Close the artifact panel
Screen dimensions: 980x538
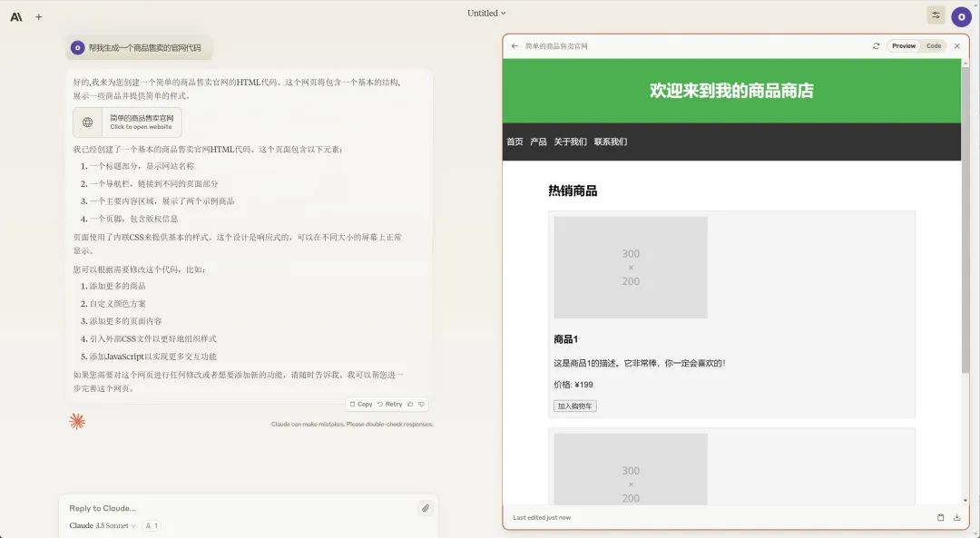pyautogui.click(x=957, y=46)
